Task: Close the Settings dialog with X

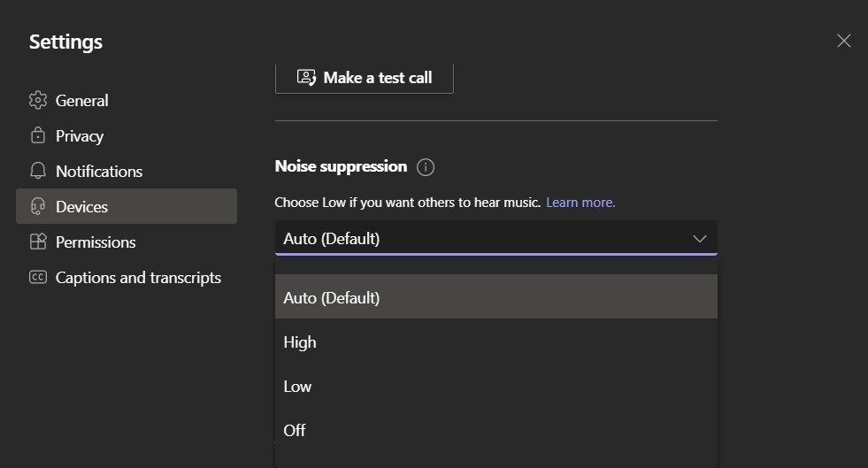Action: pos(843,41)
